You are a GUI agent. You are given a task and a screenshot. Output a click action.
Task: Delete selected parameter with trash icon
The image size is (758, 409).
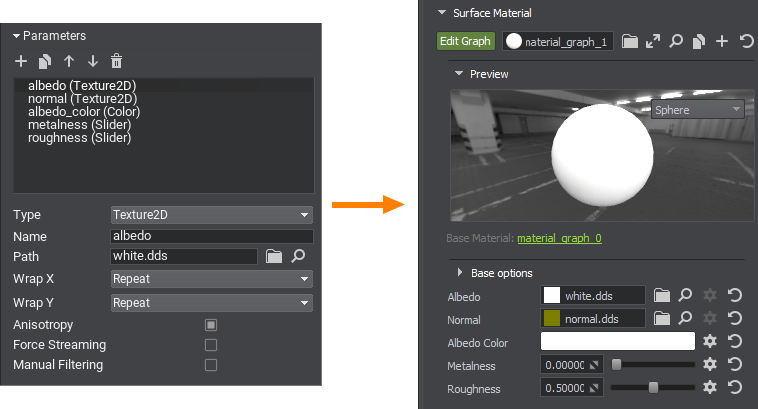(x=116, y=62)
